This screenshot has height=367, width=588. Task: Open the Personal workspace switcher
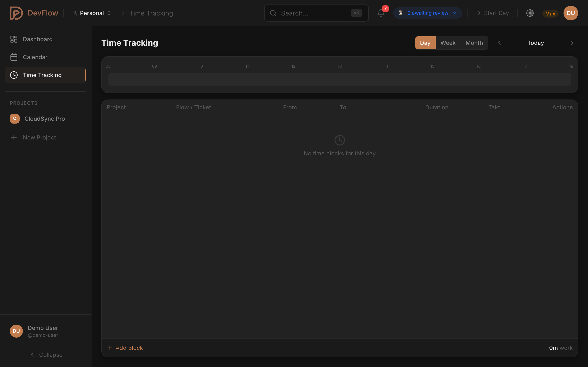tap(92, 13)
